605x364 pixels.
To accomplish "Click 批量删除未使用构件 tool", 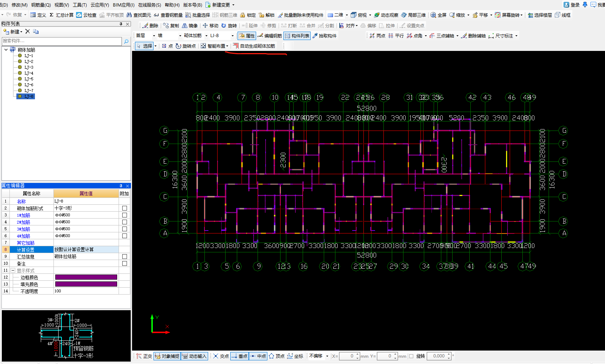I will (x=300, y=15).
